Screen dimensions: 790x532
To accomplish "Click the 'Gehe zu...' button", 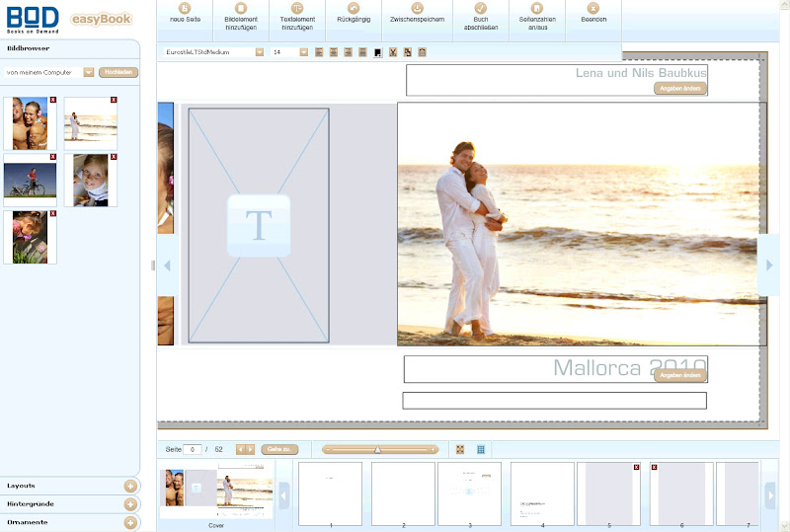I will tap(279, 449).
